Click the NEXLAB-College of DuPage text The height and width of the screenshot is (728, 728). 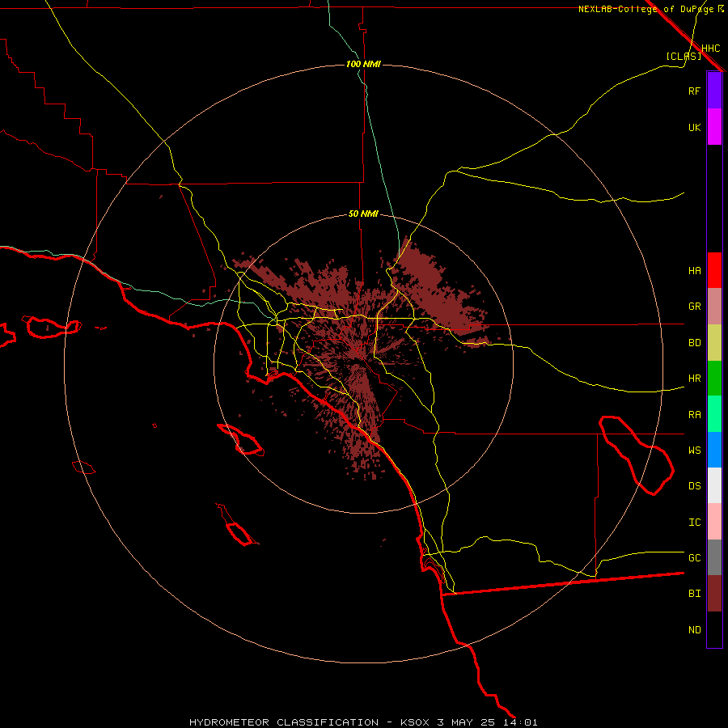click(645, 9)
